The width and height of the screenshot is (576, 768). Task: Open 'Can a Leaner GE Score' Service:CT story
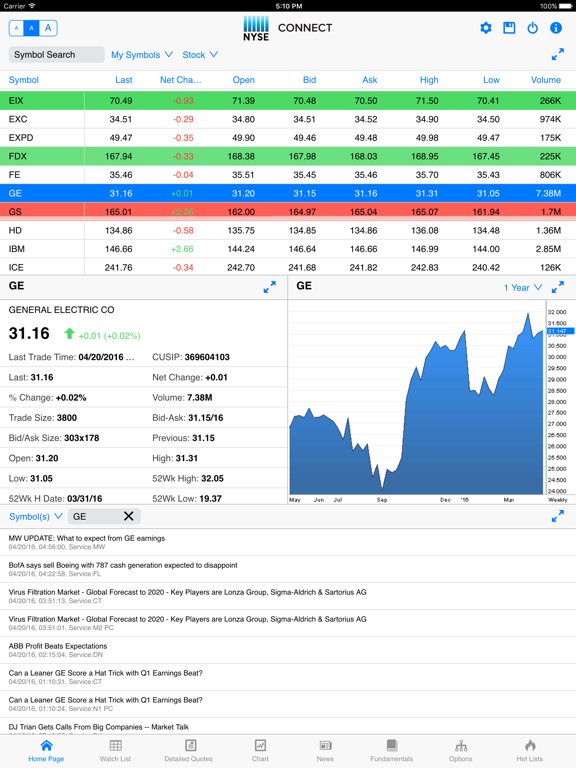click(288, 676)
